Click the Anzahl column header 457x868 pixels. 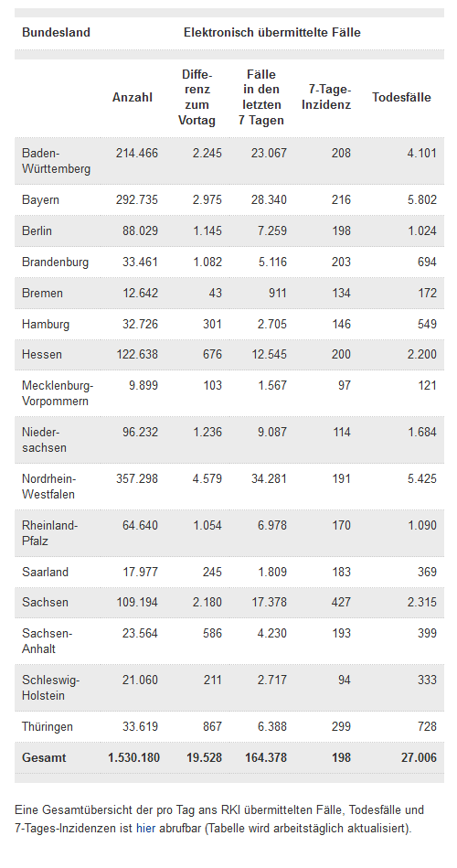(x=133, y=98)
